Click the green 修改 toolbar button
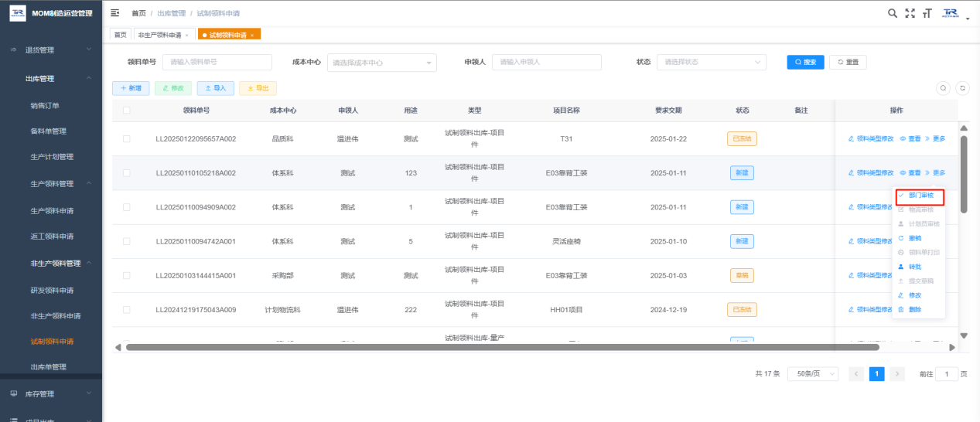The width and height of the screenshot is (980, 422). [x=173, y=88]
